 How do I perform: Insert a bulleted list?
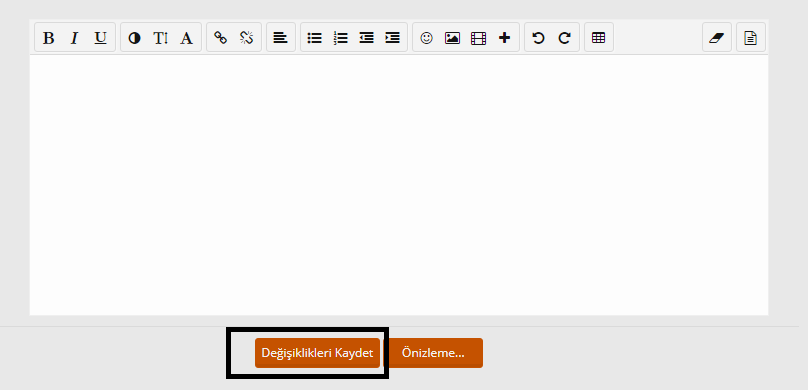pos(314,38)
